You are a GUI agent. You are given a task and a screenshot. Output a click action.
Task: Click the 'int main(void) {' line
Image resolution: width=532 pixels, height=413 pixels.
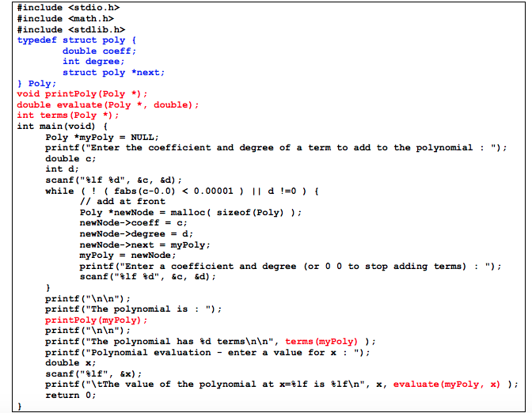pyautogui.click(x=63, y=127)
